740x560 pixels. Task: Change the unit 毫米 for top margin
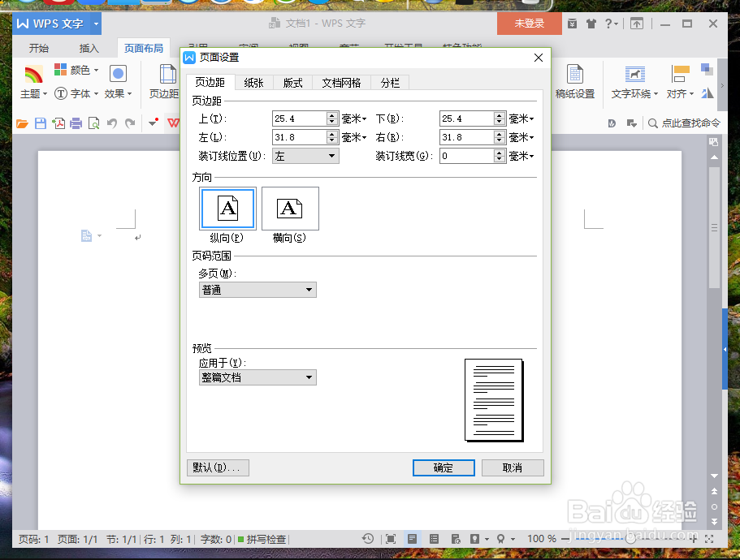pos(354,118)
